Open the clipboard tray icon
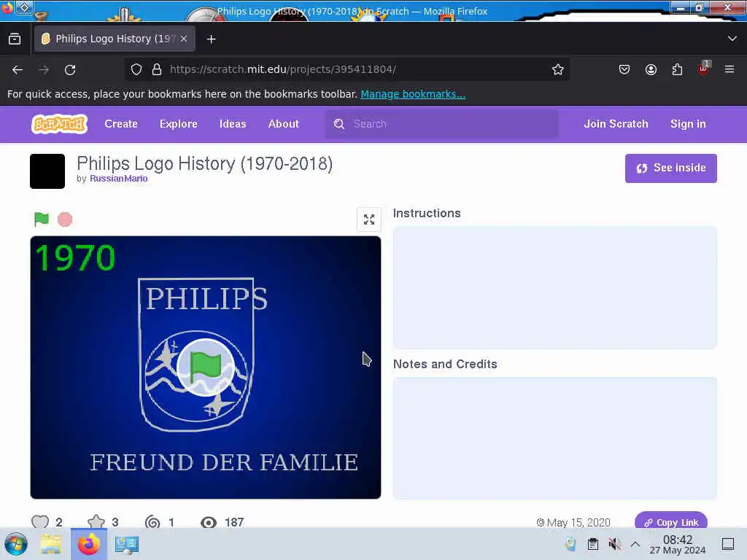Viewport: 747px width, 560px height. pos(592,544)
